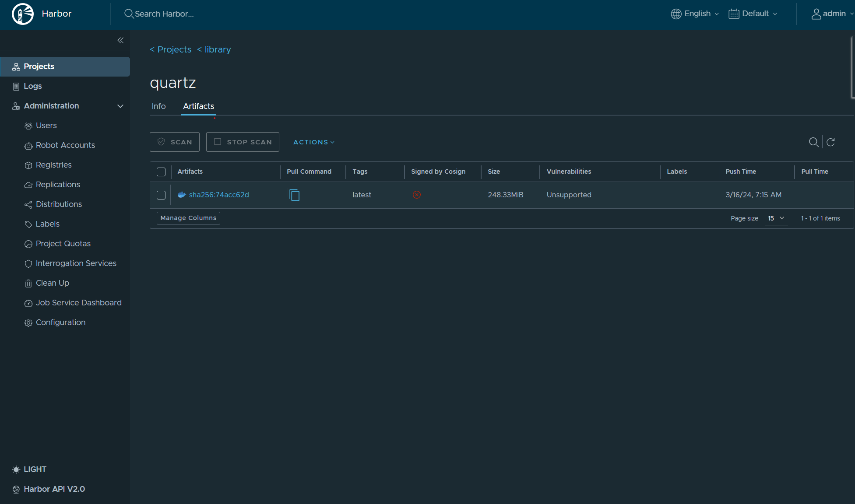The image size is (855, 504).
Task: Check the sha256:74acc62d row checkbox
Action: (161, 195)
